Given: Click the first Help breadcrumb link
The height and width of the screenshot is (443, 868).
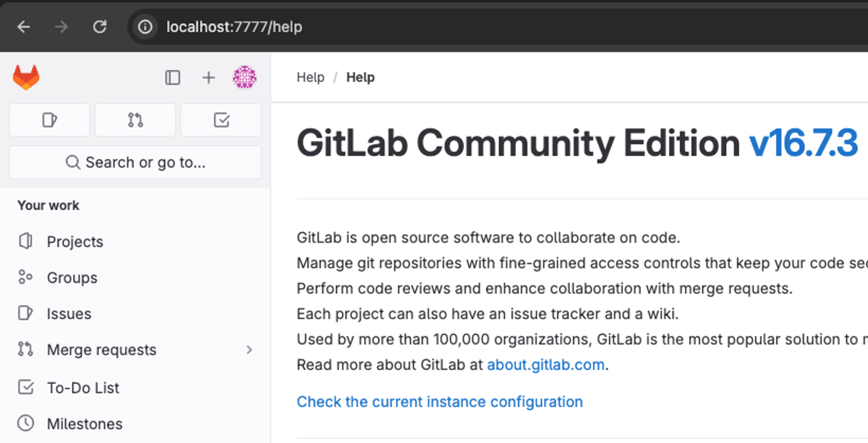Looking at the screenshot, I should pos(310,77).
